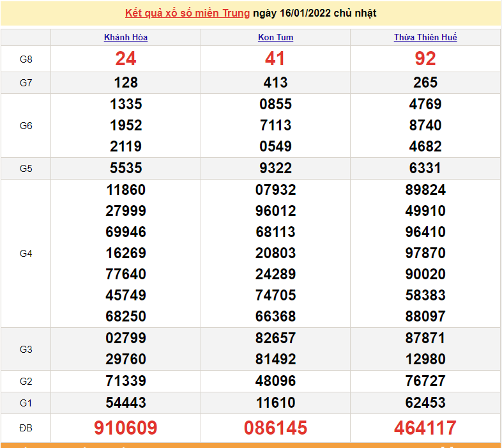This screenshot has height=448, width=502.
Task: Open the Khánh Hòa province link
Action: click(126, 37)
